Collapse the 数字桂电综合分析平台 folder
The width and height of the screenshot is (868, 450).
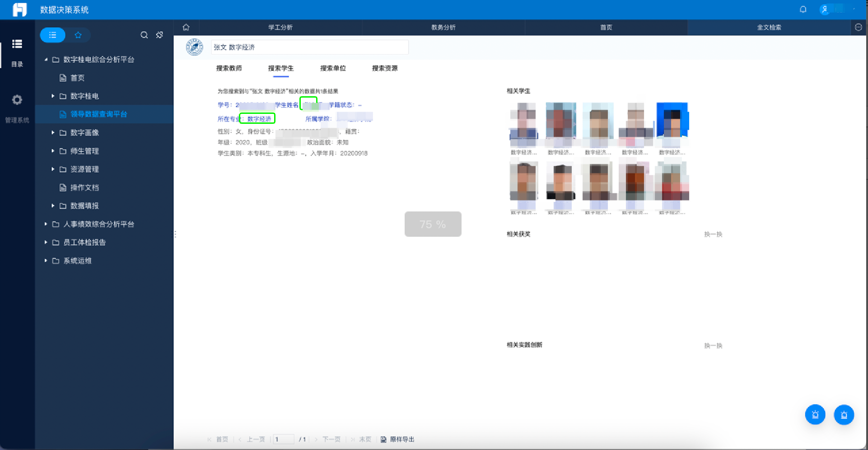point(46,60)
